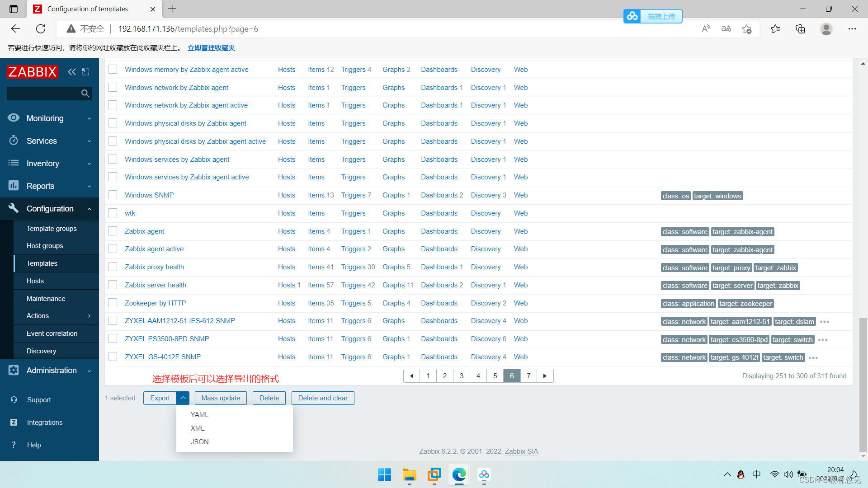868x488 pixels.
Task: Click the browser back arrow
Action: pos(16,29)
